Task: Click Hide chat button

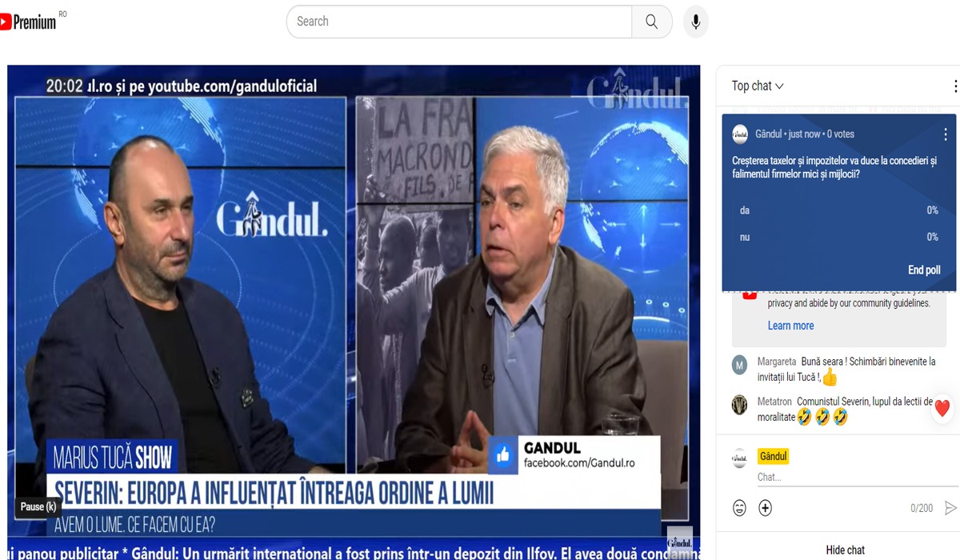Action: (x=845, y=550)
